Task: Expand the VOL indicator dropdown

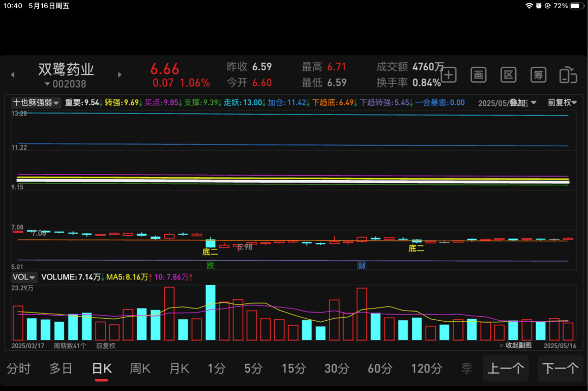Action: [x=23, y=277]
